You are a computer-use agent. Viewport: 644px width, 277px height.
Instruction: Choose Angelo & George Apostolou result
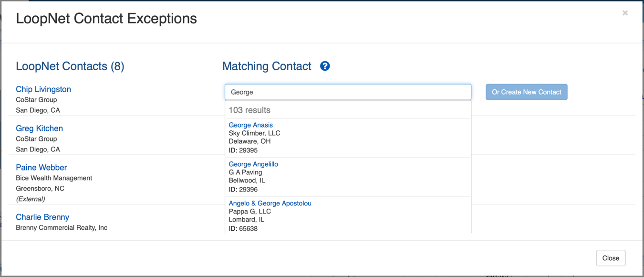pyautogui.click(x=270, y=203)
